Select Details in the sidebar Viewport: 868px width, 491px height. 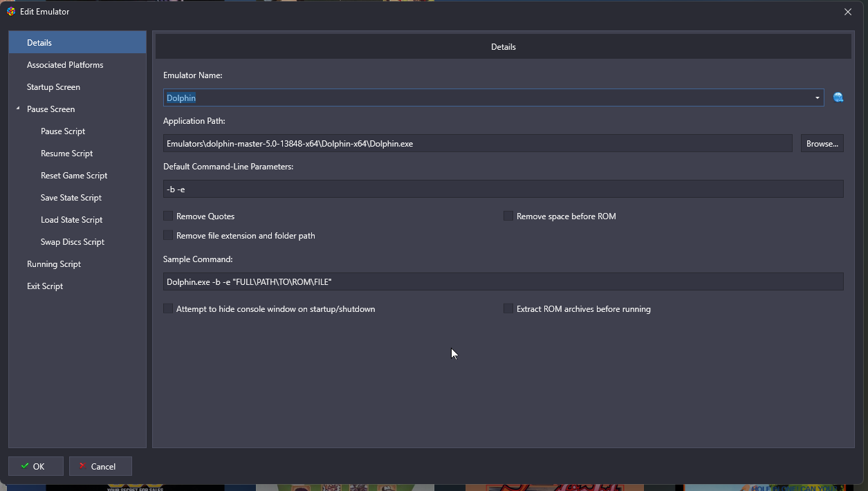(x=77, y=43)
